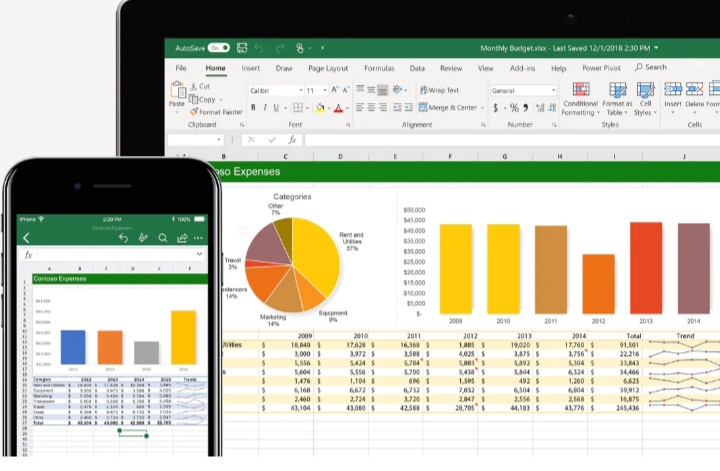
Task: Open the Power Pivot tab
Action: click(601, 68)
